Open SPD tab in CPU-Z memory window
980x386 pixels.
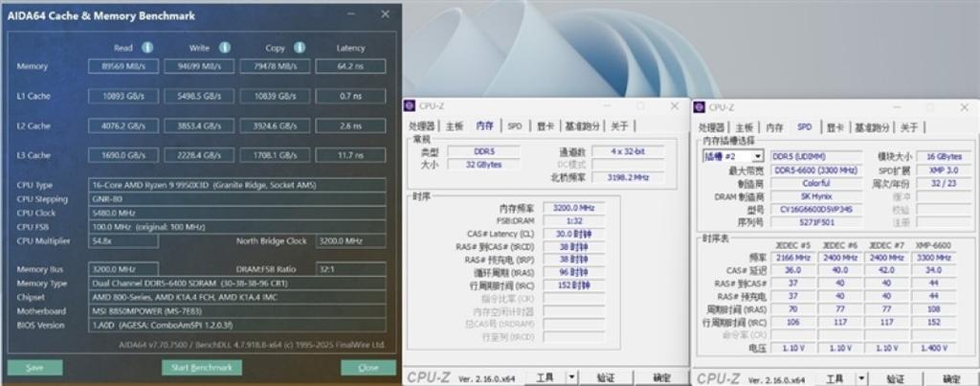(514, 125)
